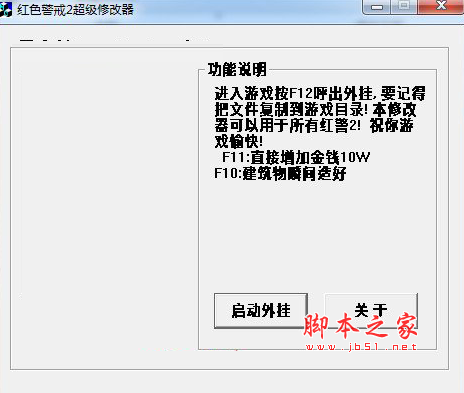This screenshot has width=464, height=393.
Task: Close the trainer window
Action: pos(441,6)
